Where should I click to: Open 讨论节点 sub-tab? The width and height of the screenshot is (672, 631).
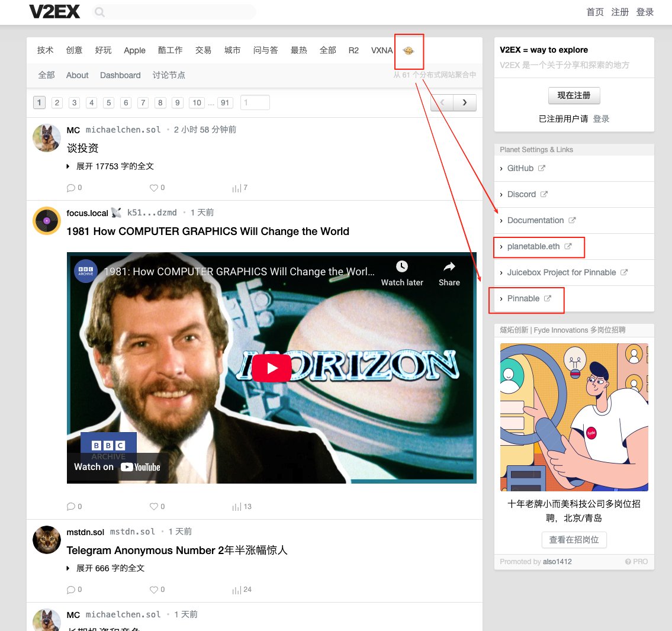pos(169,75)
